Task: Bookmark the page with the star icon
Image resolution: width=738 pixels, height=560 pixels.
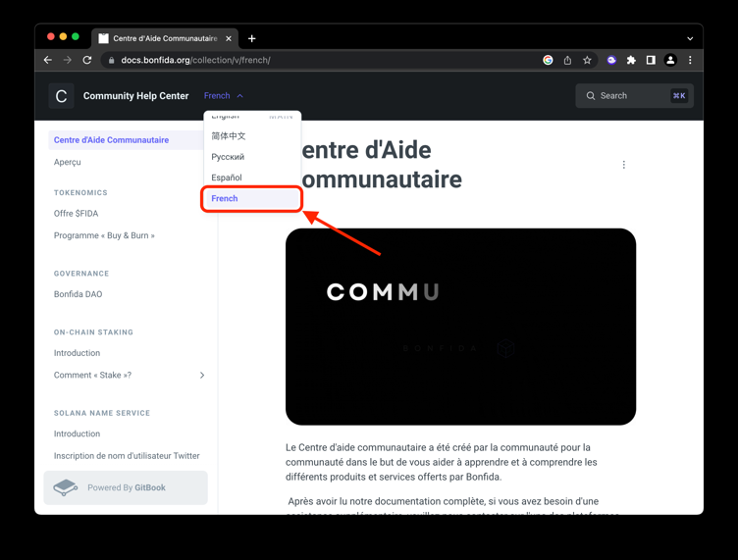Action: coord(587,60)
